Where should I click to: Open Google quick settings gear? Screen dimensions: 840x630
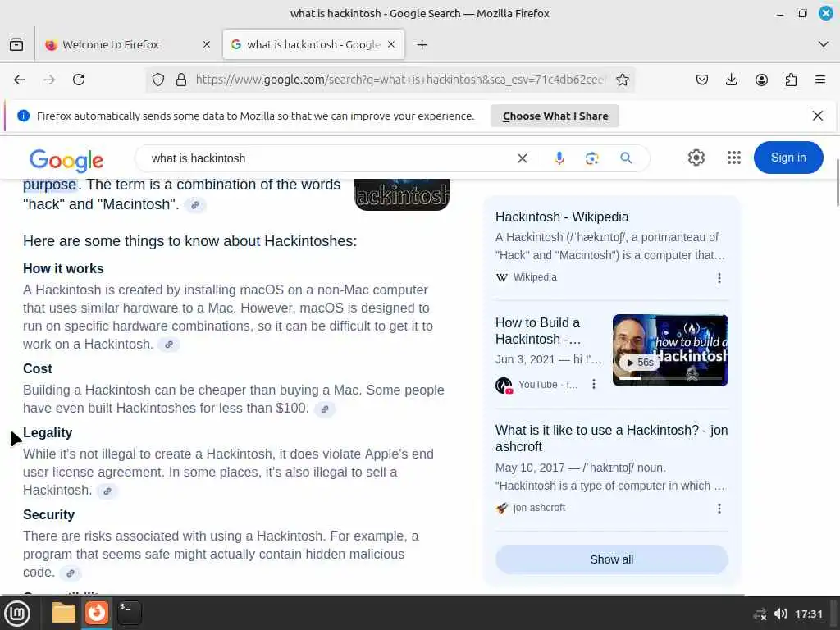tap(696, 157)
